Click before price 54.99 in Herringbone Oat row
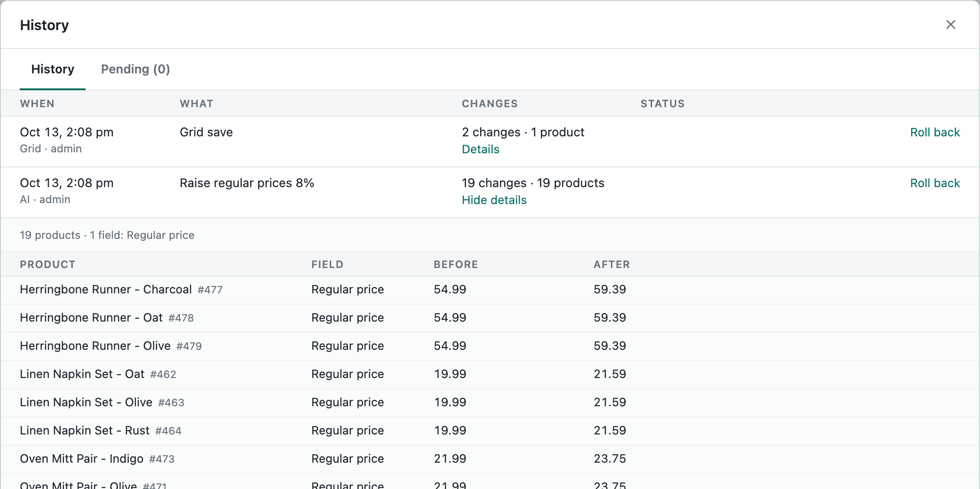 tap(450, 317)
